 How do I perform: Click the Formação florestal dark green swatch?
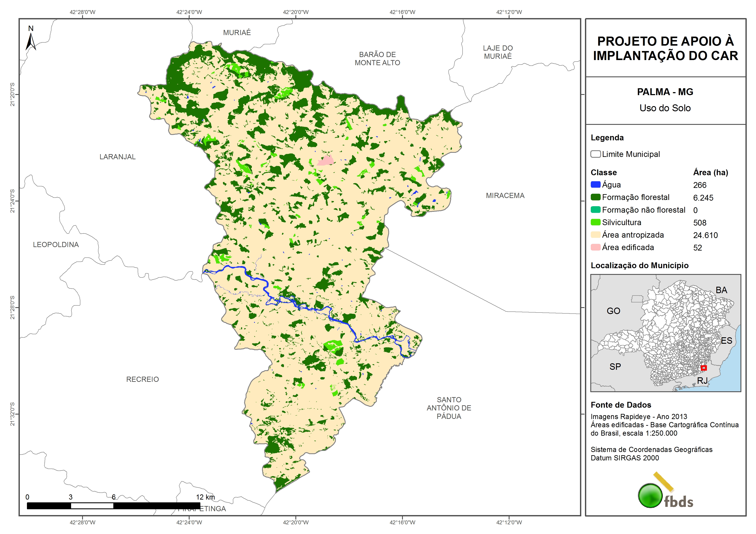click(x=595, y=197)
